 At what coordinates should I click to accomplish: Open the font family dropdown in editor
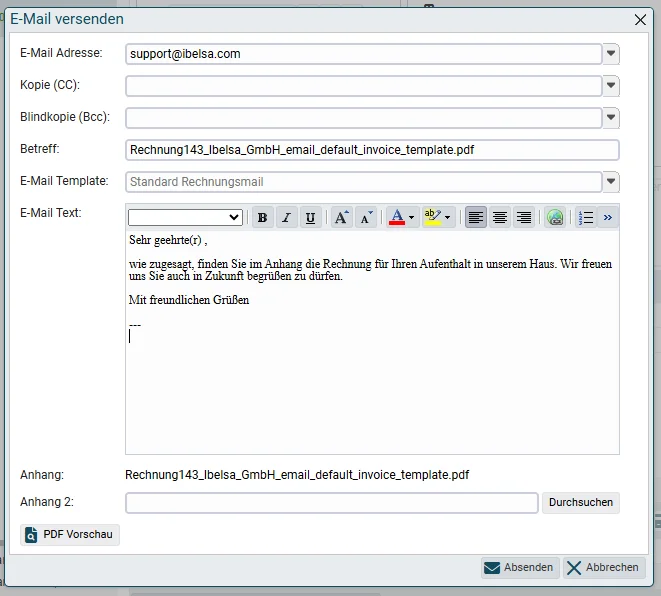tap(185, 217)
